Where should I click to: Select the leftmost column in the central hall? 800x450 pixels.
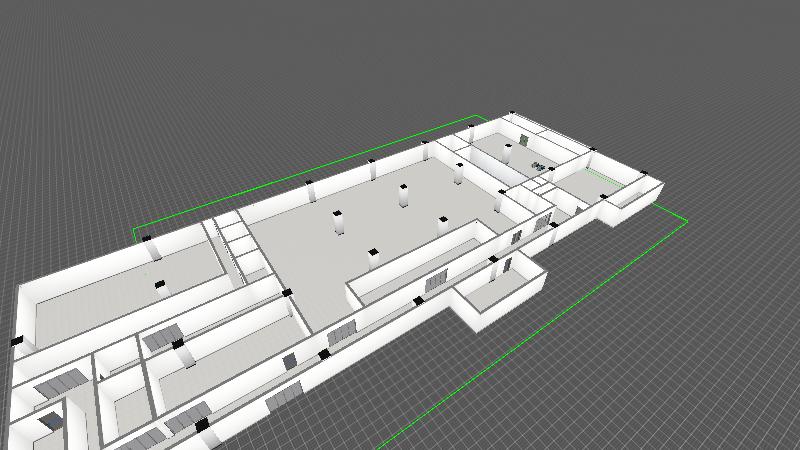339,222
